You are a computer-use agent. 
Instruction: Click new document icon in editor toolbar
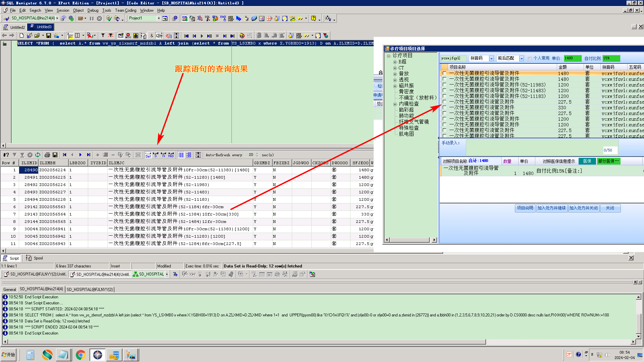[22, 36]
